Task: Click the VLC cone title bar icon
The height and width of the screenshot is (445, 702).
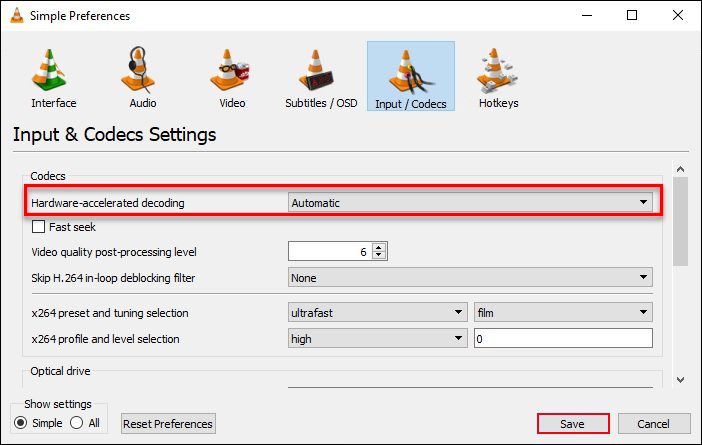Action: point(17,15)
